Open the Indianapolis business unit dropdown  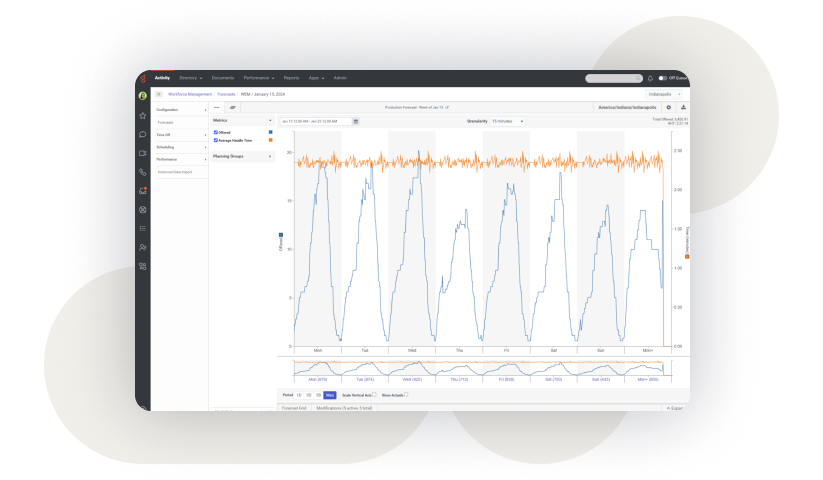pos(663,94)
